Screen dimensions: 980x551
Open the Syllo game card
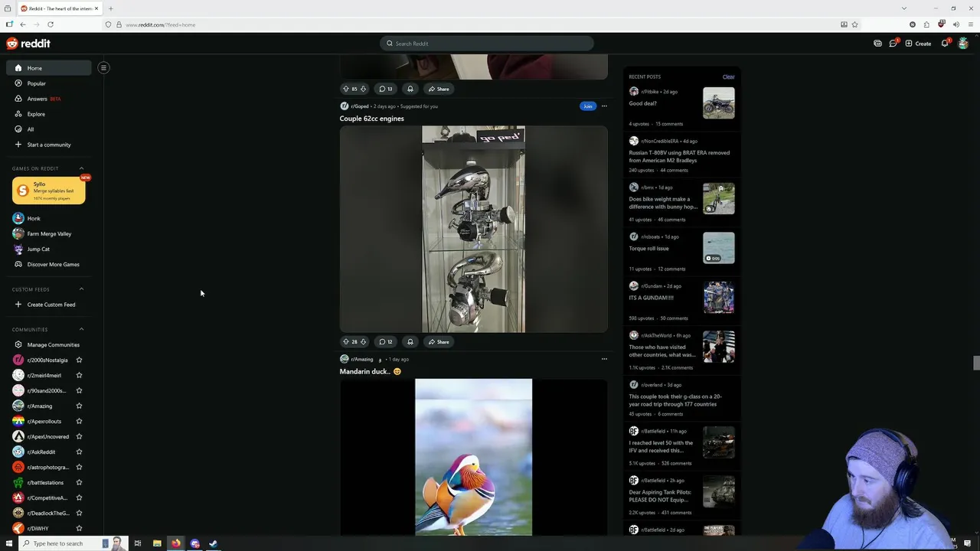click(48, 191)
